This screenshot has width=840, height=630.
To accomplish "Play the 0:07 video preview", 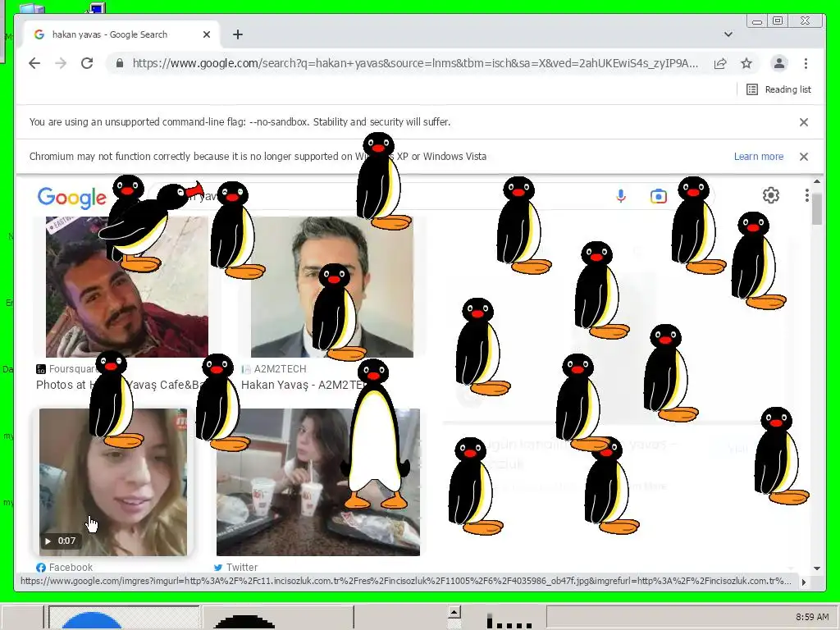I will pos(60,541).
